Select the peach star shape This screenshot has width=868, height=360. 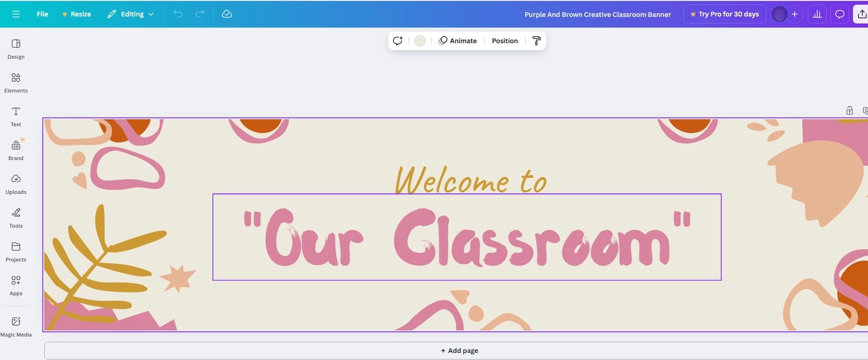(x=178, y=278)
